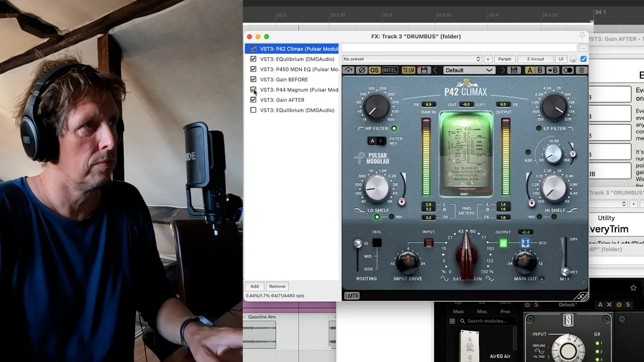Toggle the LP FILTER enable LED

pyautogui.click(x=539, y=128)
